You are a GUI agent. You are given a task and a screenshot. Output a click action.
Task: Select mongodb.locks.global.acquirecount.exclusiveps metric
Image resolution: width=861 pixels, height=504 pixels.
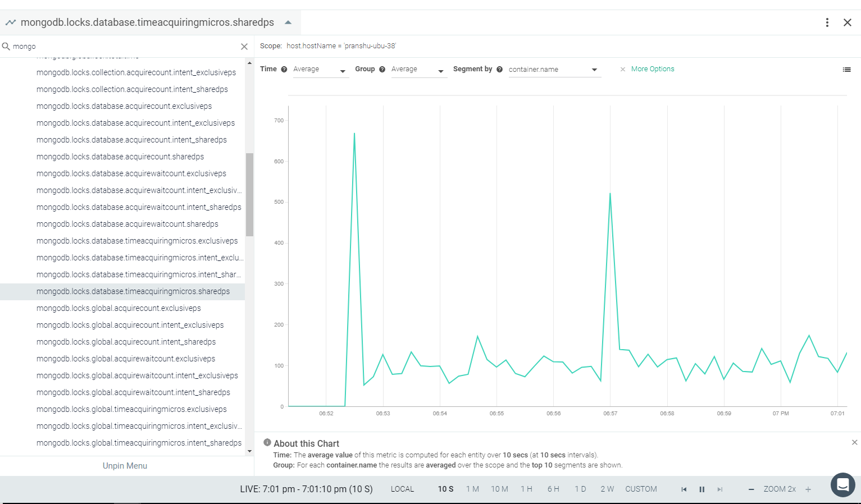pos(119,308)
